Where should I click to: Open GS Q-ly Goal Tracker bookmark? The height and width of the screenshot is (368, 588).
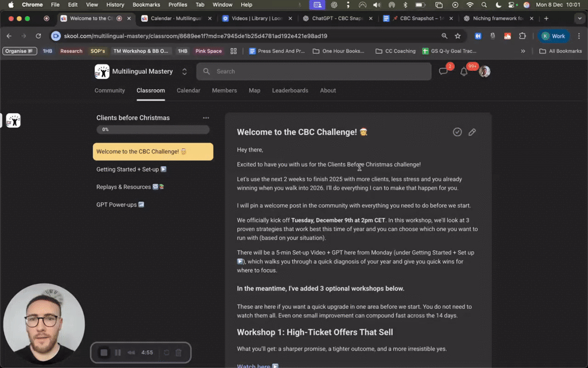pos(449,51)
